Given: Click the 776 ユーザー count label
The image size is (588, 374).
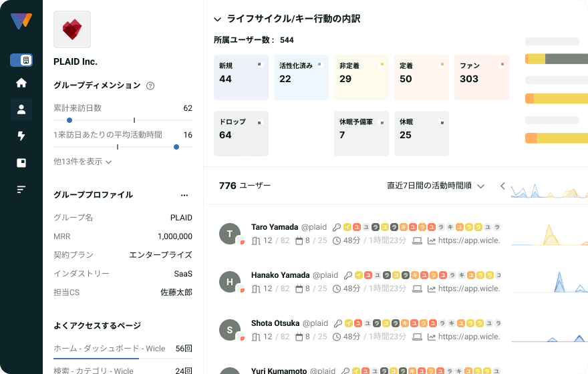Looking at the screenshot, I should pos(245,186).
